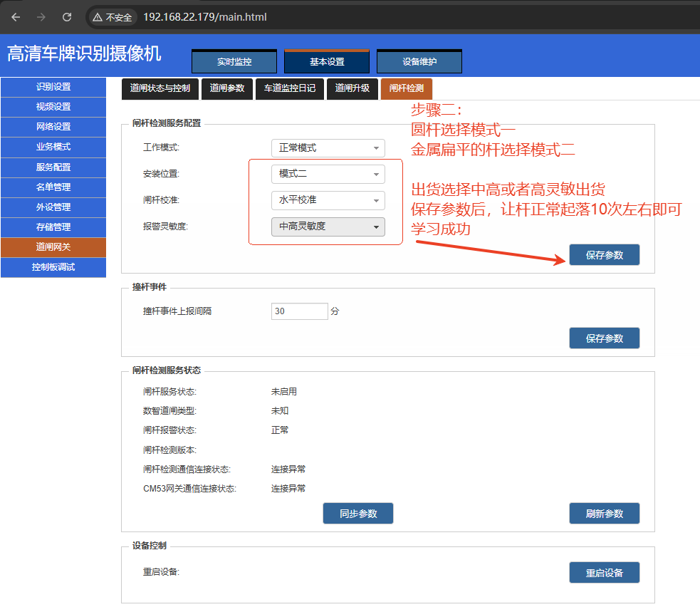Image resolution: width=700 pixels, height=607 pixels.
Task: Click the browser back arrow icon
Action: [x=16, y=17]
